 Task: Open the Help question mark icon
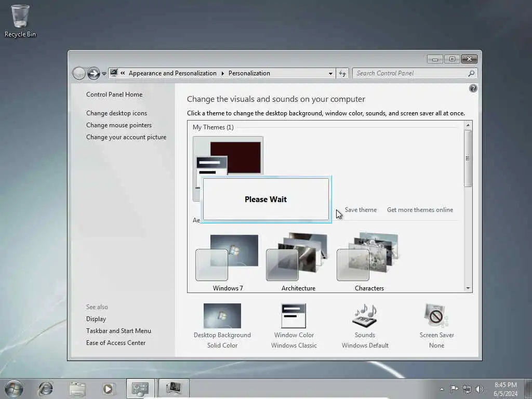tap(473, 88)
